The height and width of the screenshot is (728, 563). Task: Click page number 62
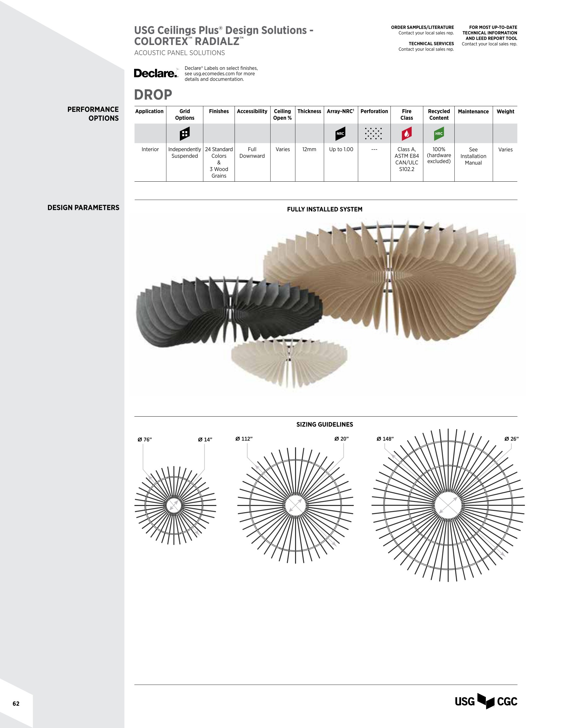coord(16,704)
